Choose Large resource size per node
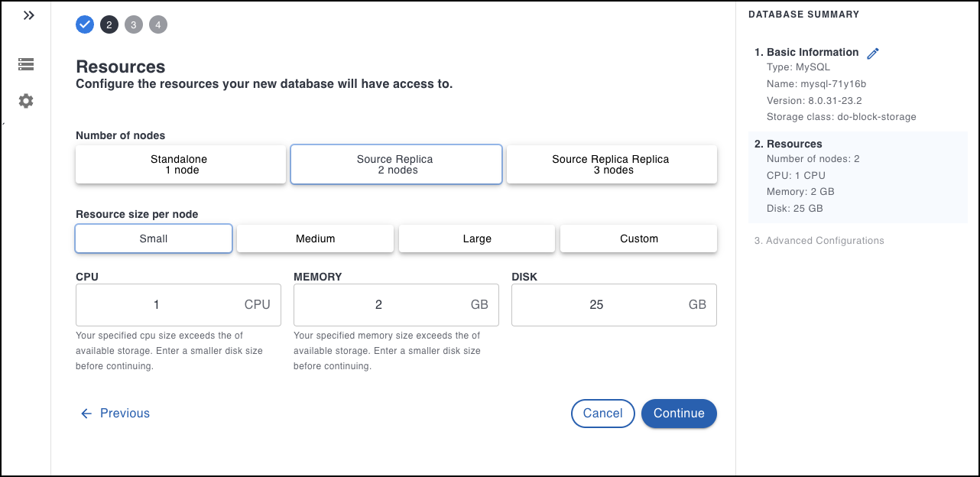This screenshot has height=477, width=980. [477, 238]
